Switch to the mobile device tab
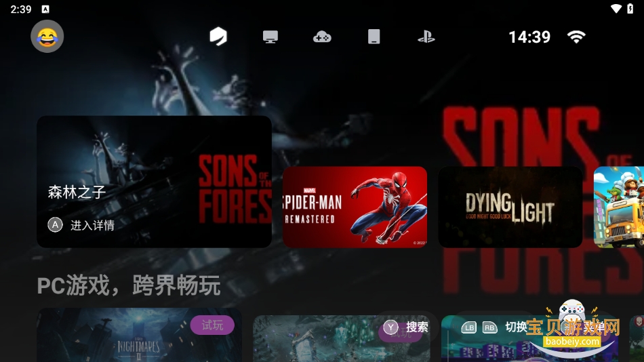The width and height of the screenshot is (644, 362). click(374, 37)
